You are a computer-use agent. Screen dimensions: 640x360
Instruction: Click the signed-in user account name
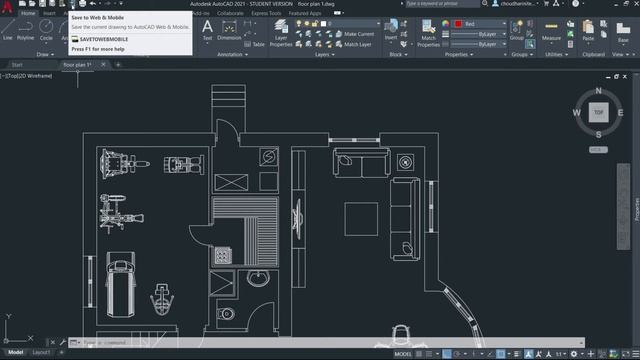(x=517, y=4)
